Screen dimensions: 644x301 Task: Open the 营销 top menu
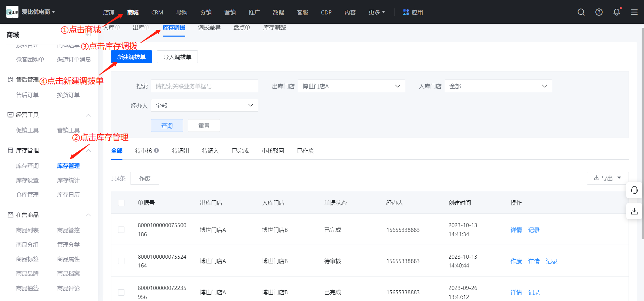point(230,12)
